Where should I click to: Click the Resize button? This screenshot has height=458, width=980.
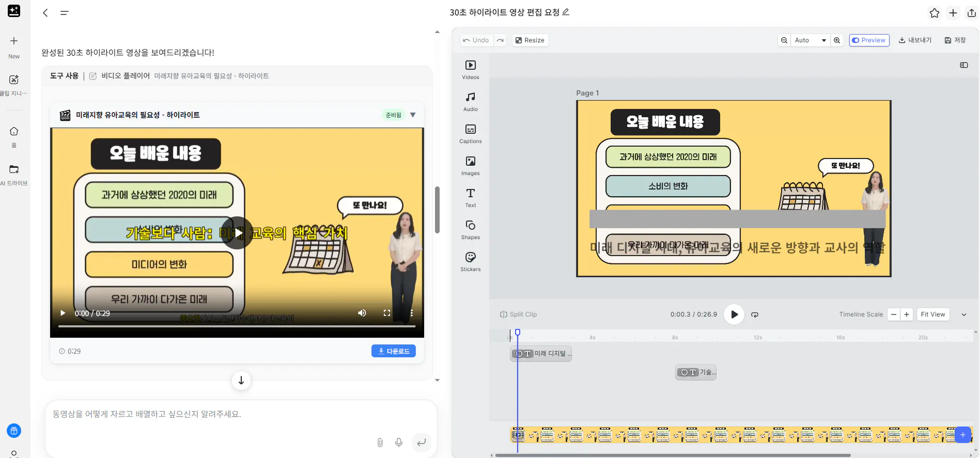pyautogui.click(x=530, y=40)
